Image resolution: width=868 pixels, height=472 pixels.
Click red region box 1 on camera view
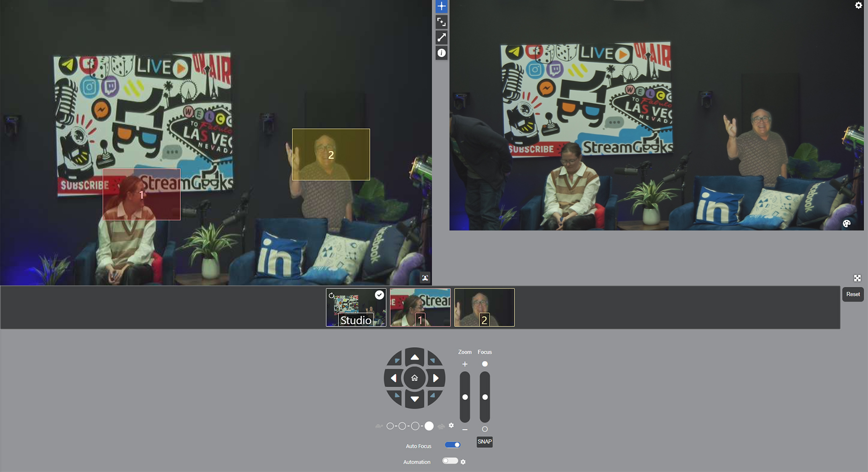pos(141,195)
